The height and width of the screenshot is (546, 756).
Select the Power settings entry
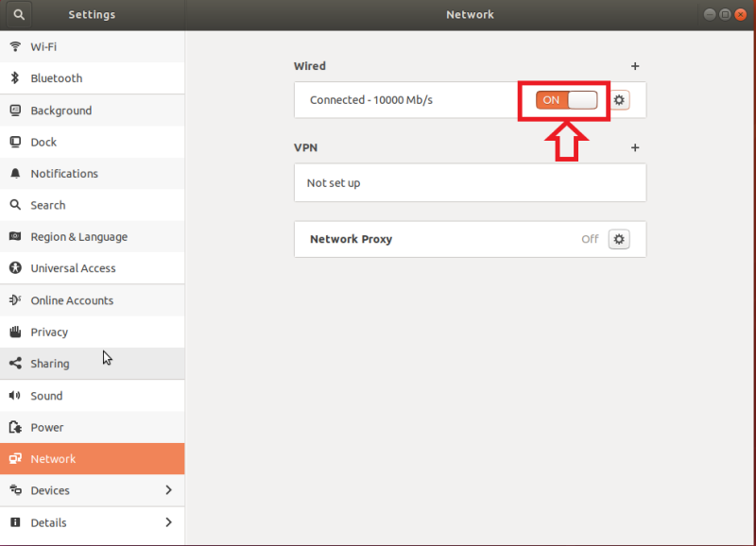47,427
